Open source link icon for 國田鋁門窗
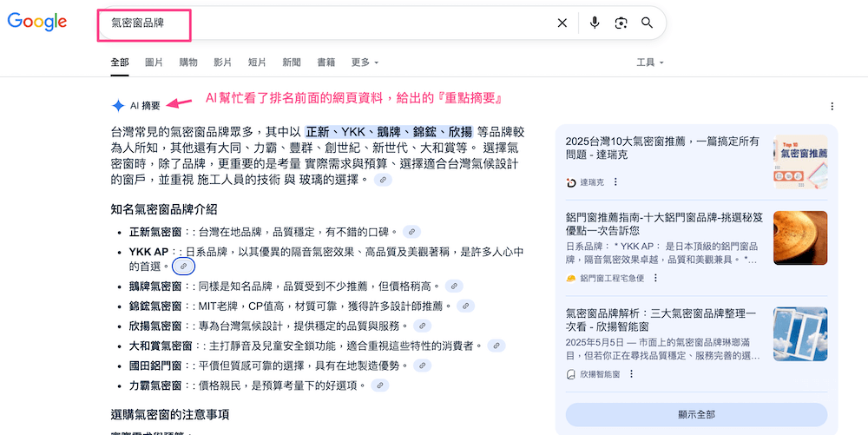Image resolution: width=868 pixels, height=435 pixels. [x=423, y=366]
